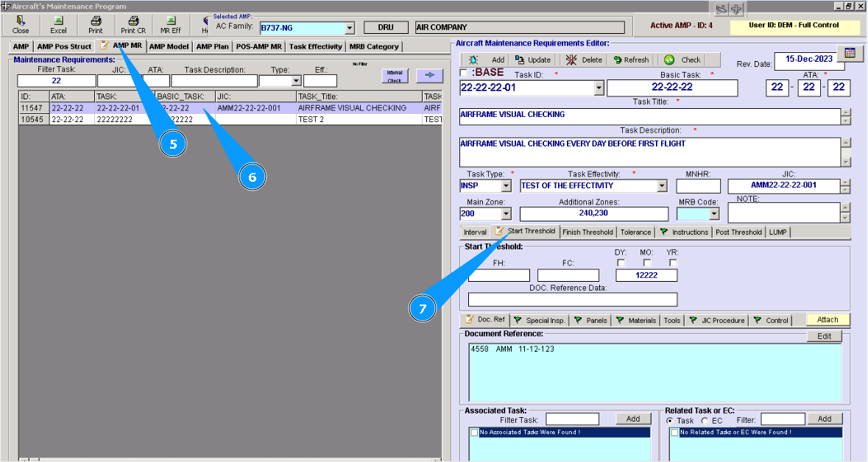868x462 pixels.
Task: Click the notepad icon on AMP MR tab
Action: [x=104, y=46]
